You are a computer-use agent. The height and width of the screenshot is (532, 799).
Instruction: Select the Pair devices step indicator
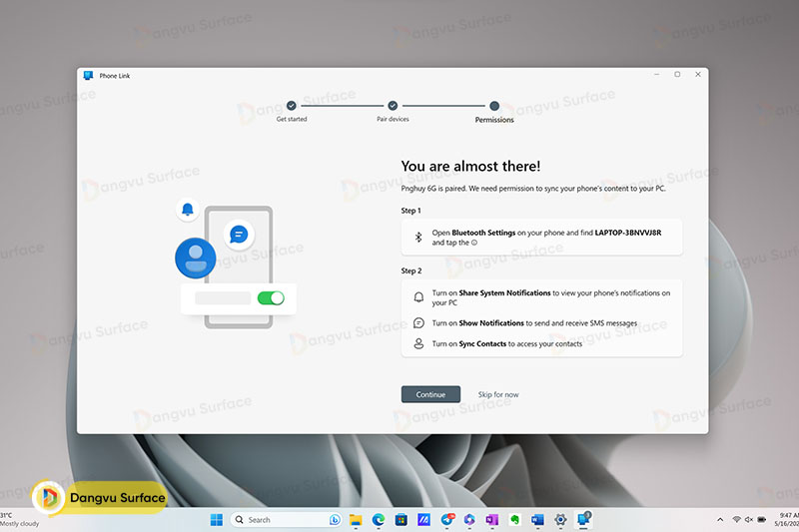(393, 106)
